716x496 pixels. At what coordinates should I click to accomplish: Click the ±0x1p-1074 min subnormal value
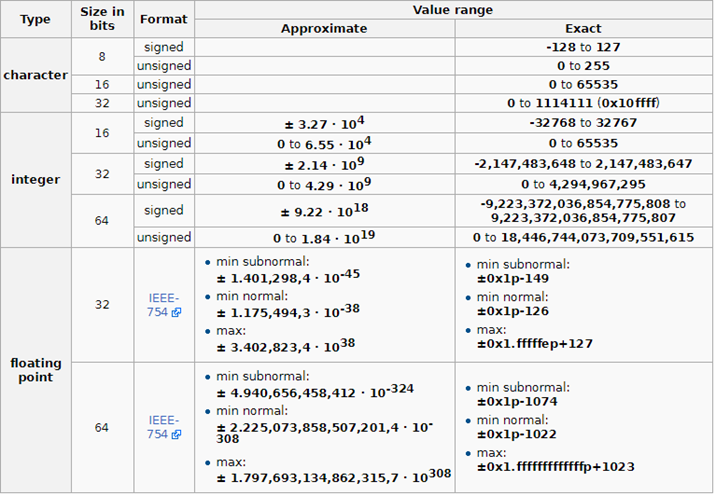point(518,401)
